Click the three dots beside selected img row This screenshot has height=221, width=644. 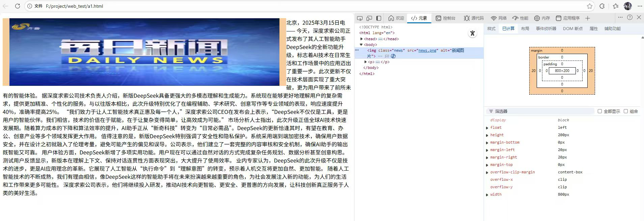tap(357, 50)
